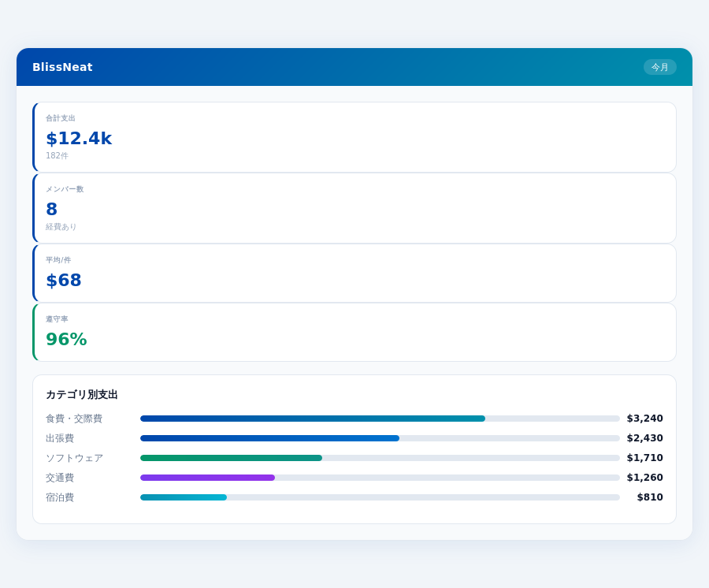Viewport: 709px width, 588px height.
Task: Click the 96% compliance value
Action: tap(66, 340)
